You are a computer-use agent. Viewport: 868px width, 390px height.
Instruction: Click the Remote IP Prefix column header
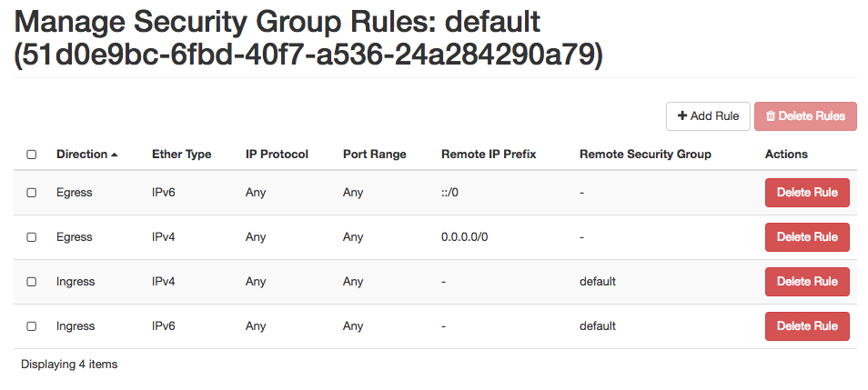[489, 155]
